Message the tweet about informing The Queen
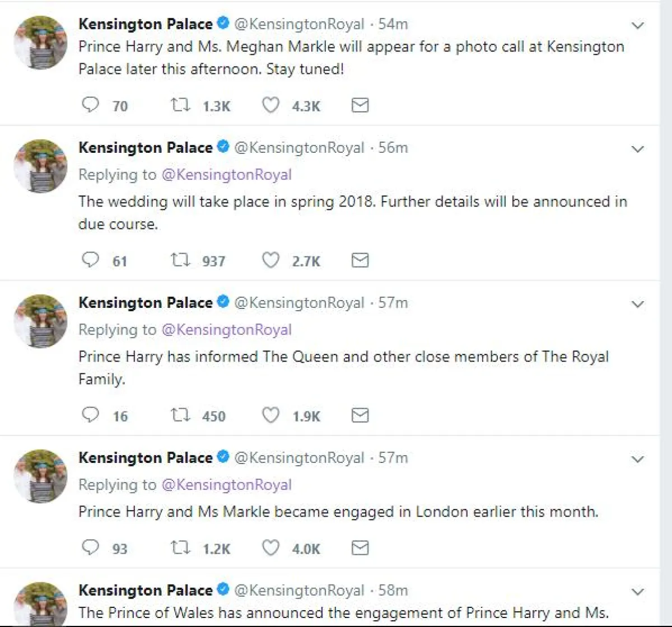 pos(360,415)
